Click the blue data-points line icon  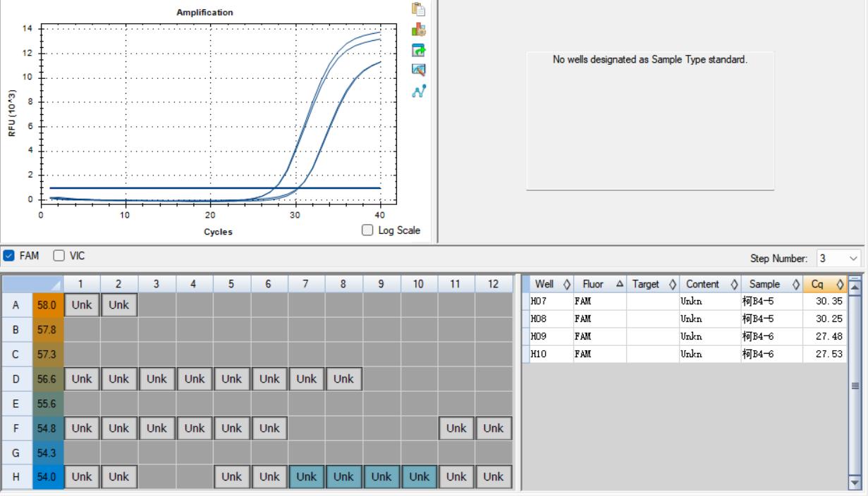pos(419,91)
